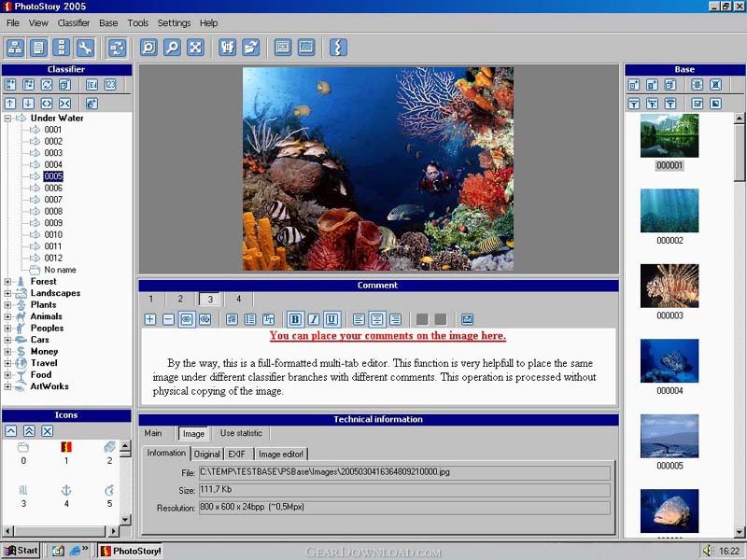Toggle bold formatting in Comment editor
The height and width of the screenshot is (560, 747).
point(295,319)
